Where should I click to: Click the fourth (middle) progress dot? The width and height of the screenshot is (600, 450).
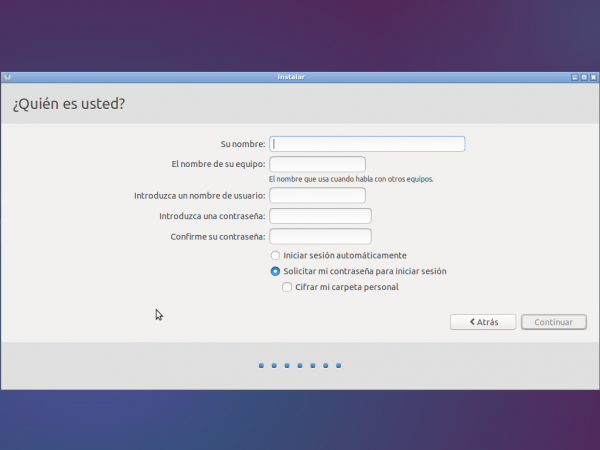click(300, 366)
